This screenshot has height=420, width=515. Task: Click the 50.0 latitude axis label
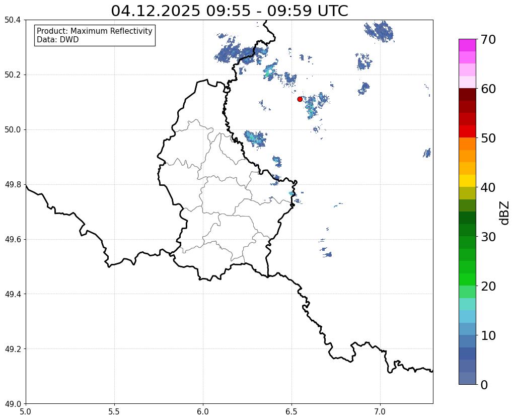coord(13,130)
